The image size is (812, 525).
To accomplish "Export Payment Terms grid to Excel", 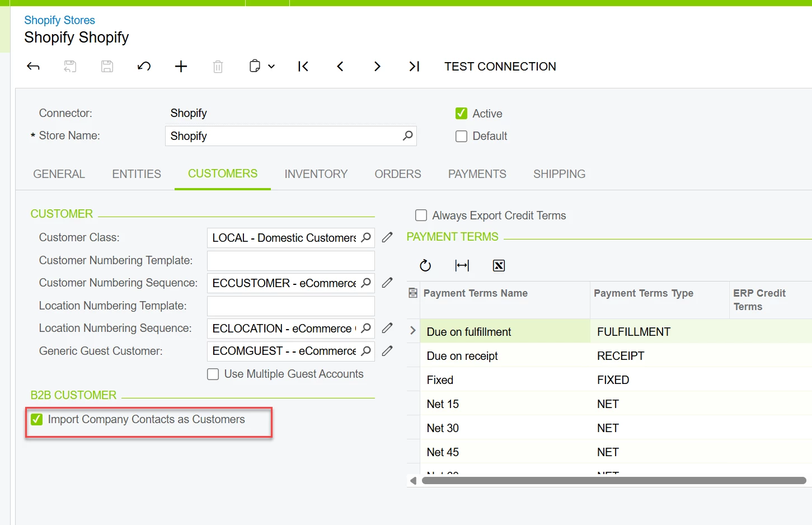I will (499, 265).
